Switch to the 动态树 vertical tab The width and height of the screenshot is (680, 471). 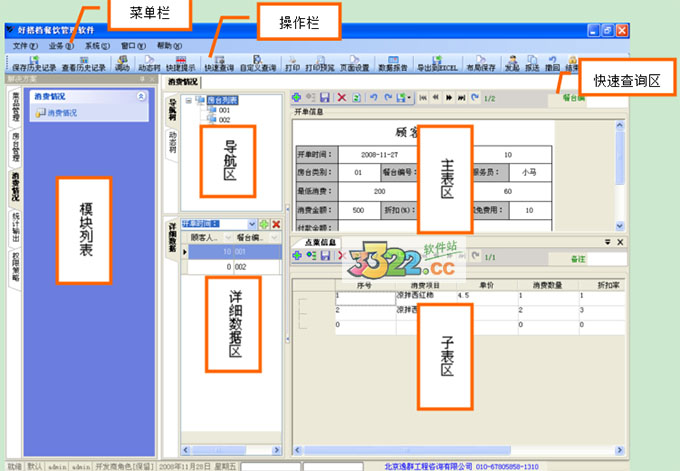point(172,142)
